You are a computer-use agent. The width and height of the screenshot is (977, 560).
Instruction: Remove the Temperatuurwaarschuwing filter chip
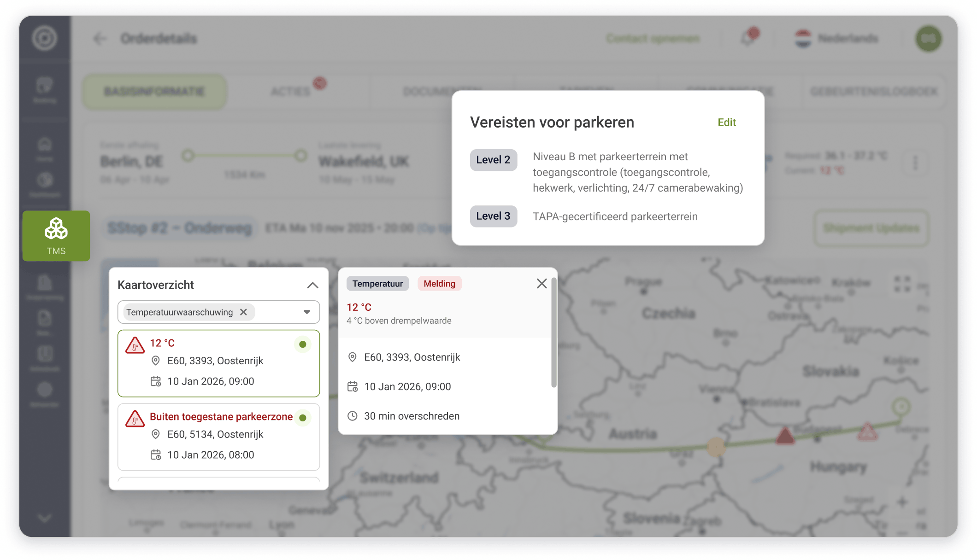[x=244, y=312]
